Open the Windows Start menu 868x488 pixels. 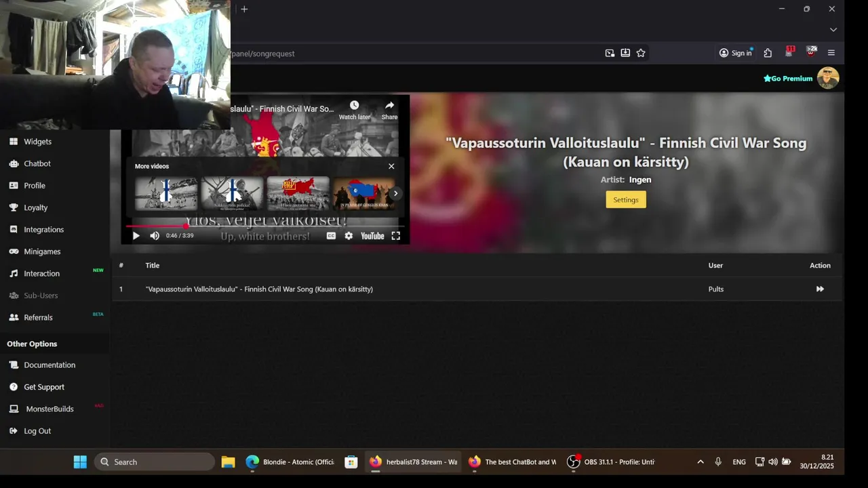click(x=80, y=462)
